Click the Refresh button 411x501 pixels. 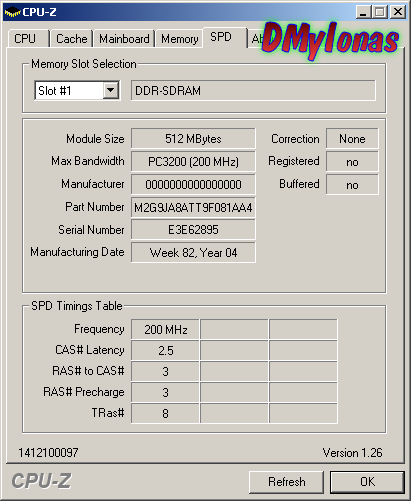tap(286, 482)
